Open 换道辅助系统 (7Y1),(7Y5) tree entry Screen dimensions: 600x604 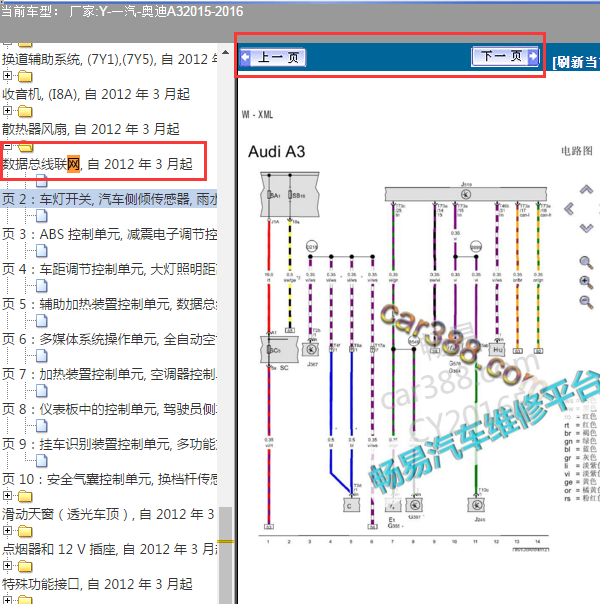109,59
